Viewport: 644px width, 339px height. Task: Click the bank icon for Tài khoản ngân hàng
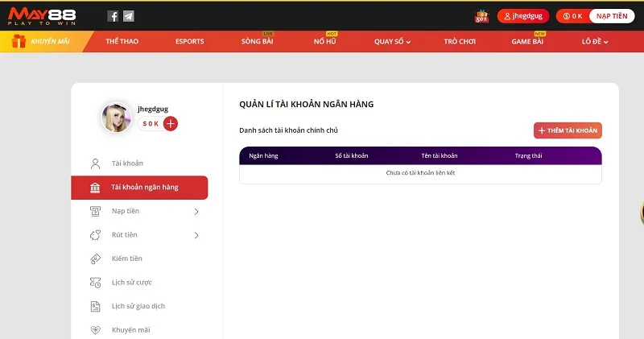tap(95, 188)
